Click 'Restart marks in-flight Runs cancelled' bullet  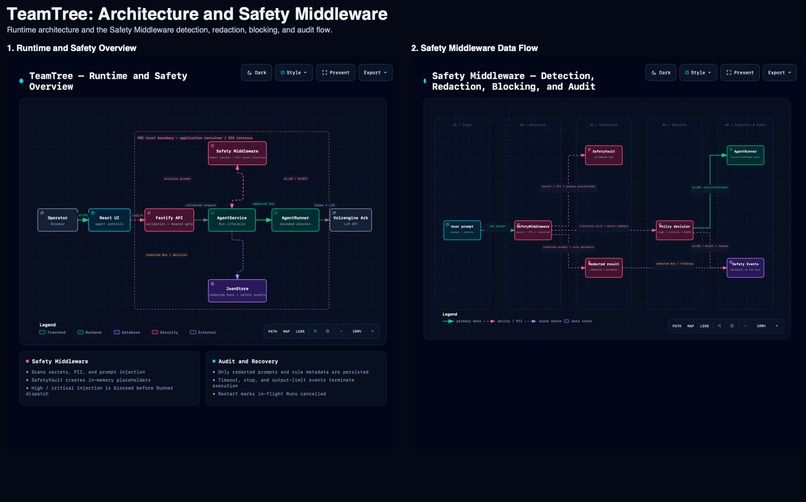click(271, 394)
